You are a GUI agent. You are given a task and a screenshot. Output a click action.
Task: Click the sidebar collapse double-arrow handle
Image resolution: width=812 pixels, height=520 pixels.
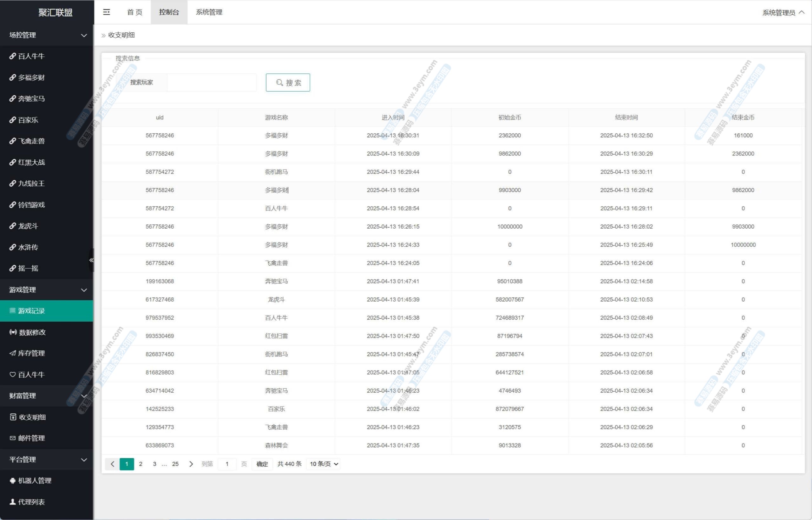91,260
